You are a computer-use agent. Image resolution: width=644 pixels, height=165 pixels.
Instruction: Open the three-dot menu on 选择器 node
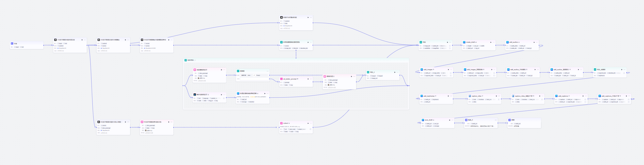point(268,71)
